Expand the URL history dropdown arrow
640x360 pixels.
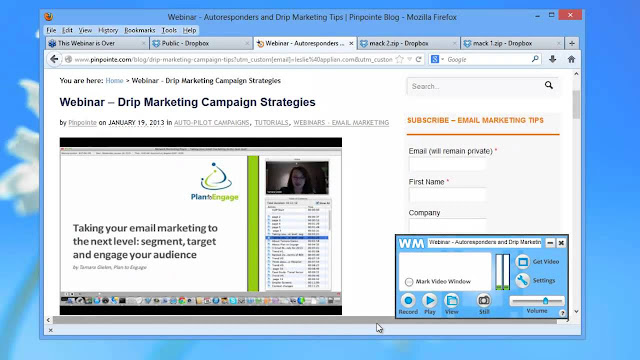[409, 60]
